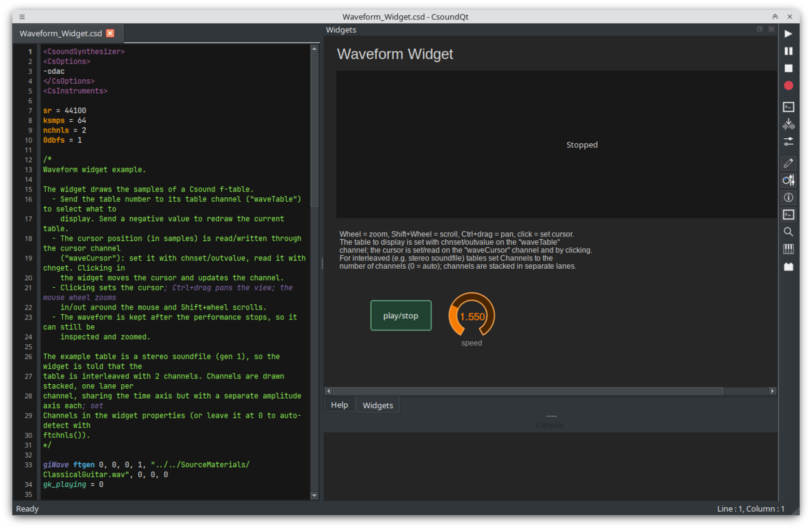Screen dimensions: 812x530
Task: Click the play/stop button widget
Action: point(401,316)
